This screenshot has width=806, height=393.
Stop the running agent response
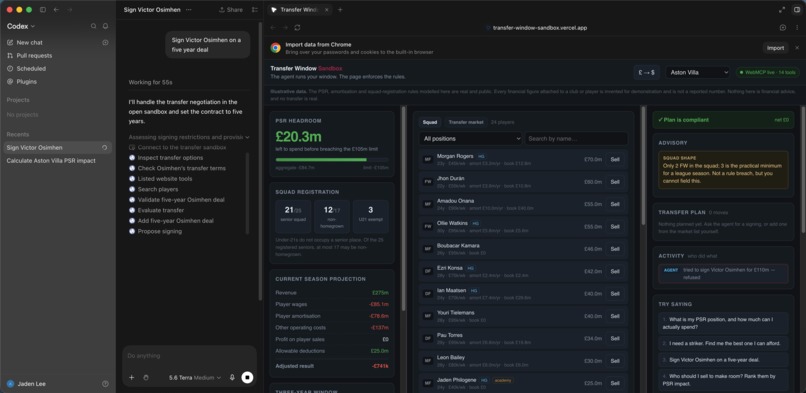(247, 378)
